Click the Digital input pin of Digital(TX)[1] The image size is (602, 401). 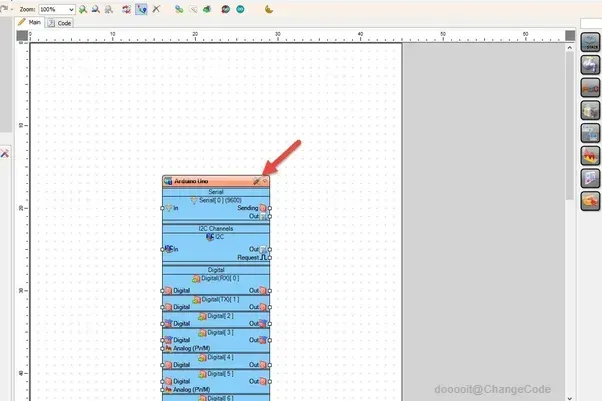[x=162, y=307]
